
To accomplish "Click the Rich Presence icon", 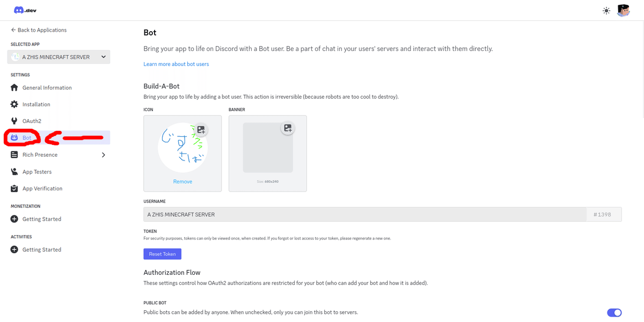I will coord(14,155).
